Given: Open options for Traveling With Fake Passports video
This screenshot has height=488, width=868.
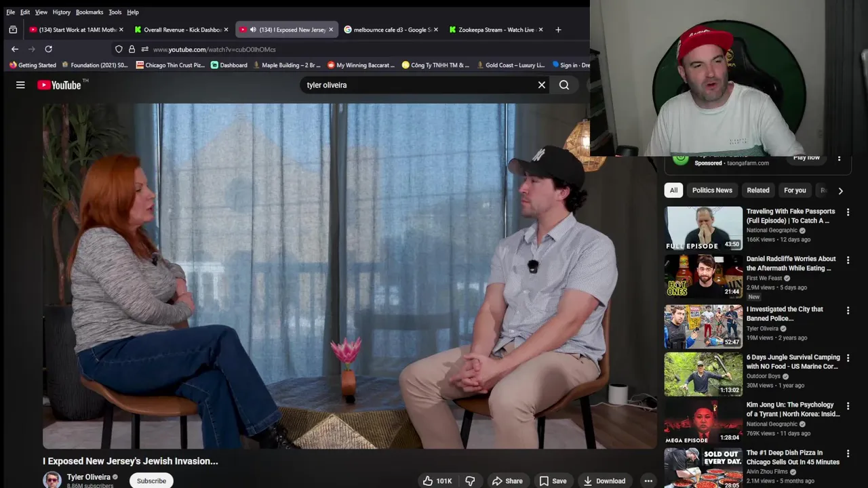Looking at the screenshot, I should coord(848,212).
